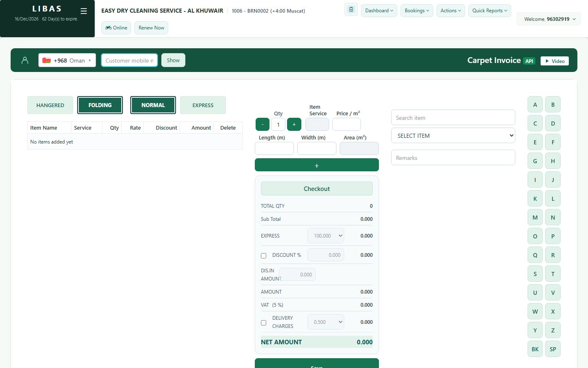Image resolution: width=588 pixels, height=368 pixels.
Task: Enable the DISCOUNT % checkbox
Action: [x=264, y=256]
